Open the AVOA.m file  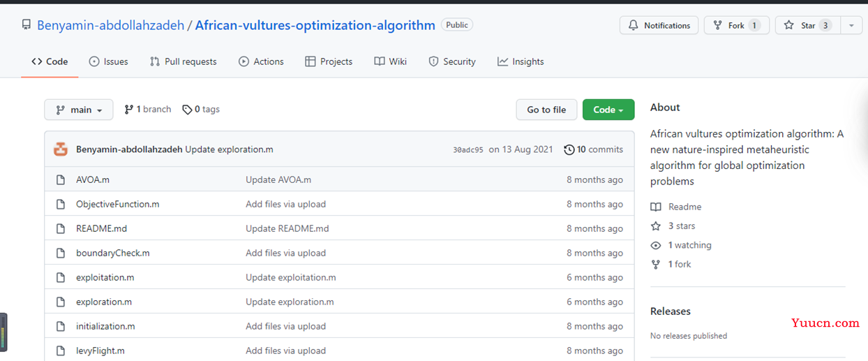pyautogui.click(x=93, y=180)
